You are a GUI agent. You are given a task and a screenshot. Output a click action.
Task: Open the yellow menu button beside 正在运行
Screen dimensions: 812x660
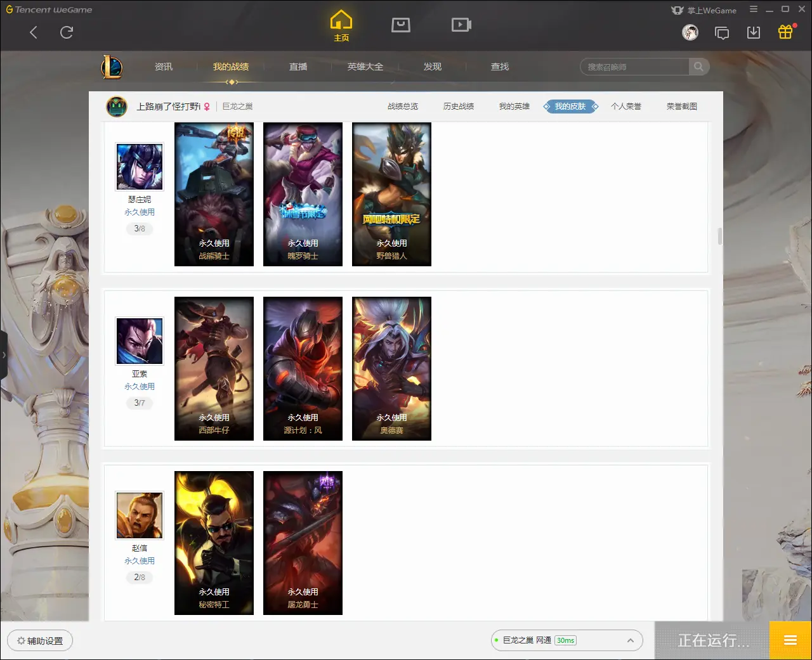[x=790, y=640]
